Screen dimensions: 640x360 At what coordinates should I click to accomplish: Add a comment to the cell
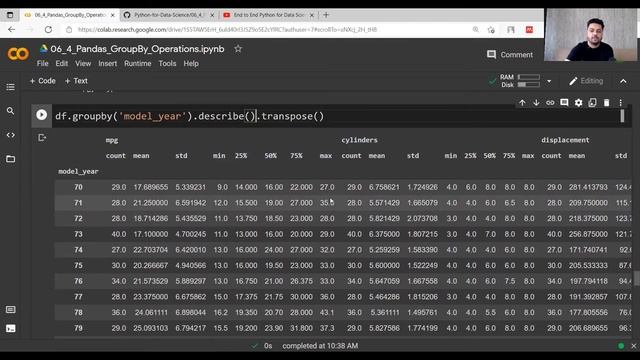564,102
